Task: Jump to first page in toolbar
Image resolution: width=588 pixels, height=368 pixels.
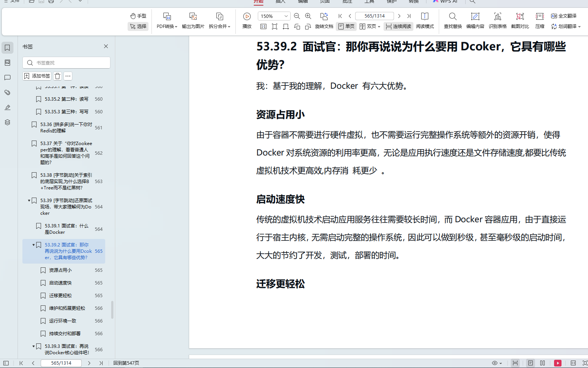Action: click(340, 16)
